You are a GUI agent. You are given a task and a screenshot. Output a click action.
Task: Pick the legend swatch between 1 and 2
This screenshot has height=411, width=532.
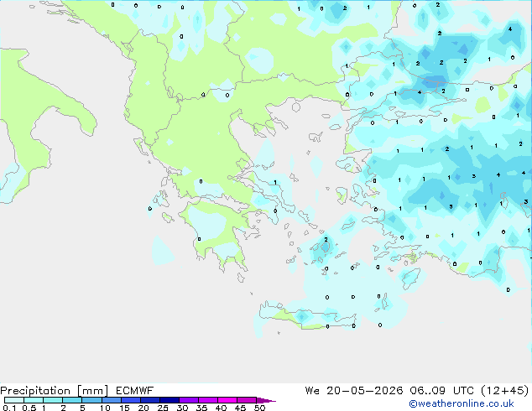coord(53,400)
